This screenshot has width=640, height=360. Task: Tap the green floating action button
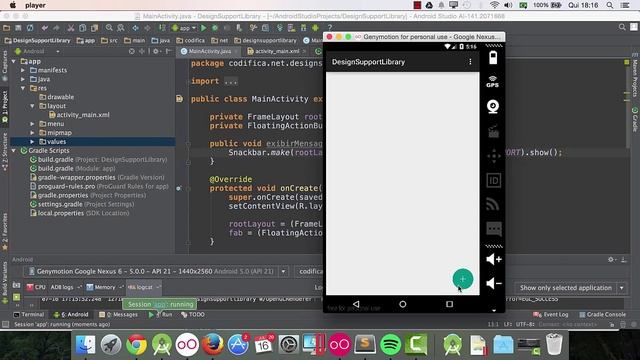coord(463,279)
